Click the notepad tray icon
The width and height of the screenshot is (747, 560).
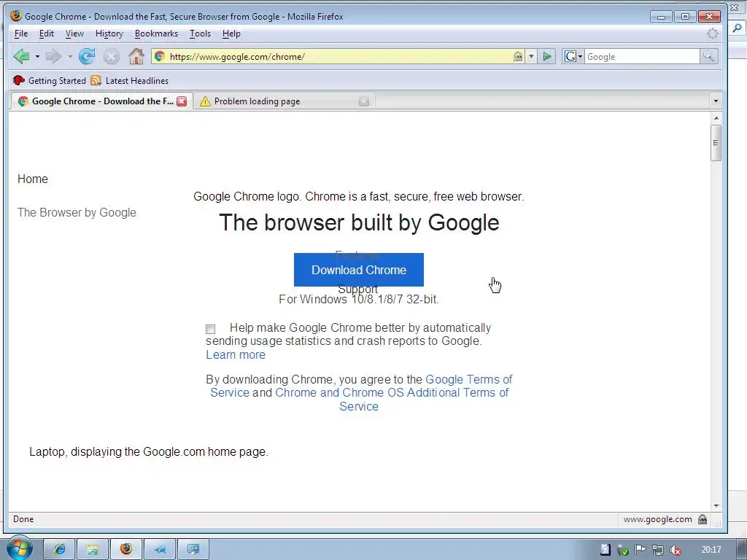tap(605, 550)
